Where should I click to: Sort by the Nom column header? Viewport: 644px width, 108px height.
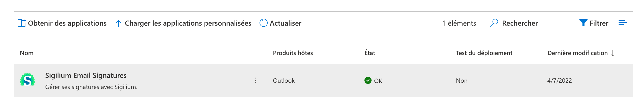point(27,53)
